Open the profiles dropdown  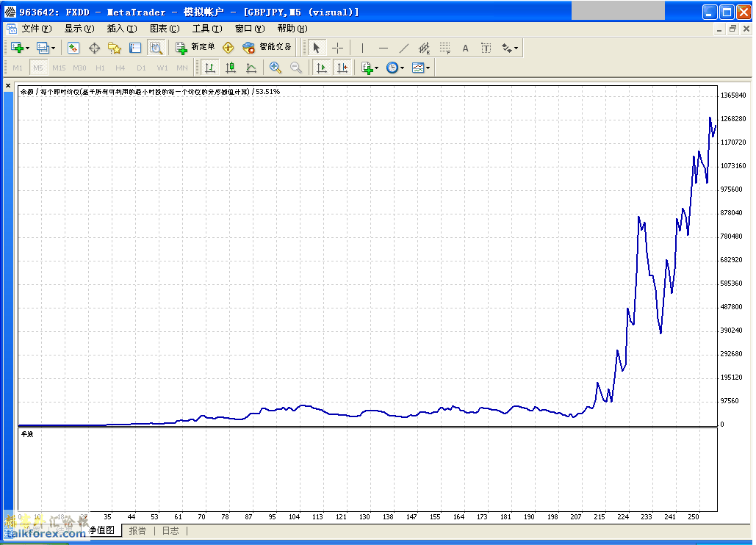coord(46,48)
